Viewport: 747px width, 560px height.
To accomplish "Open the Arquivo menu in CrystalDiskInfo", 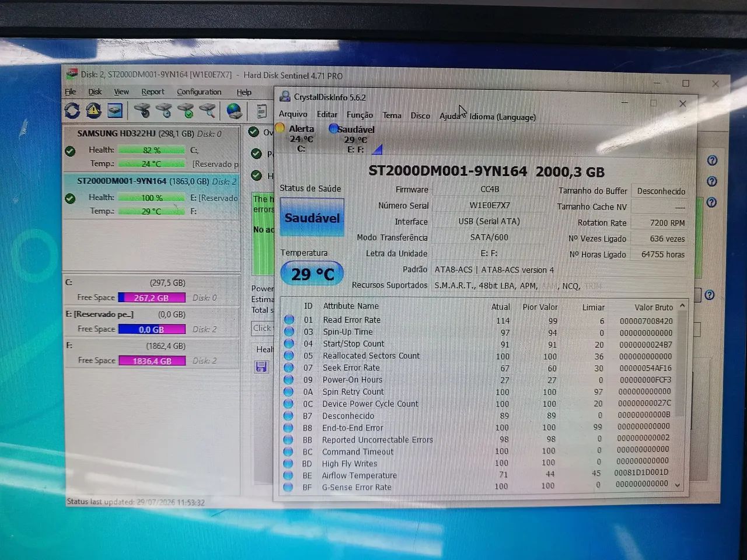I will click(293, 114).
